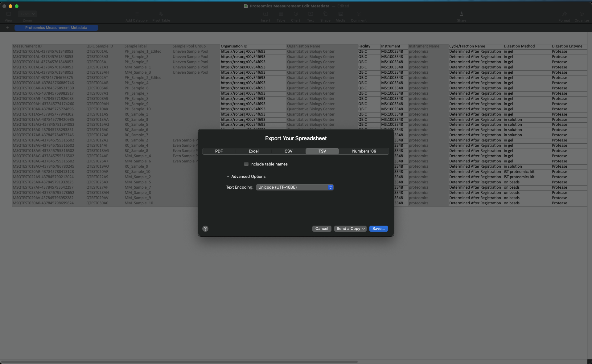The image size is (592, 364).
Task: Open the Format sidebar icon
Action: (x=564, y=14)
